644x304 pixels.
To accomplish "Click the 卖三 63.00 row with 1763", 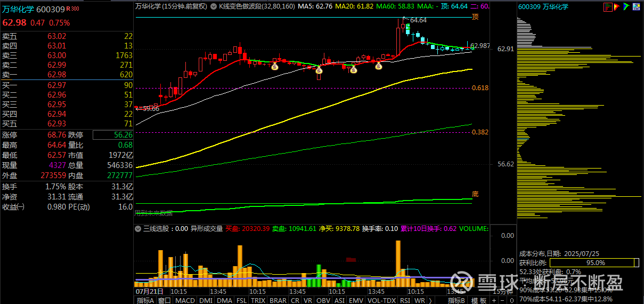I will (x=67, y=55).
